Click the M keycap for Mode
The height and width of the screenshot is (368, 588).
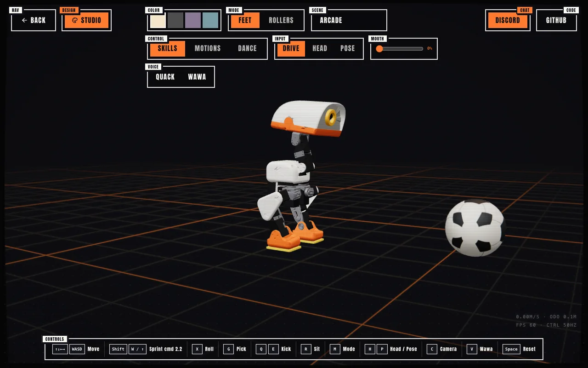(335, 349)
